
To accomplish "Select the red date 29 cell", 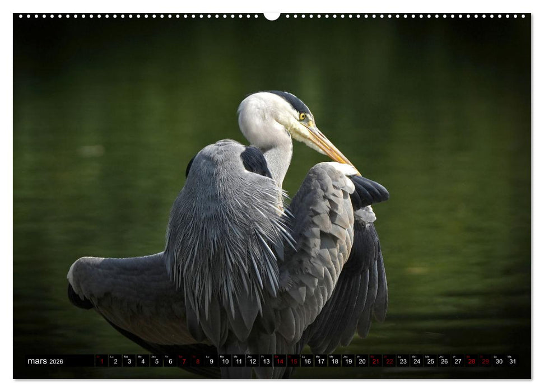I will click(x=485, y=361).
